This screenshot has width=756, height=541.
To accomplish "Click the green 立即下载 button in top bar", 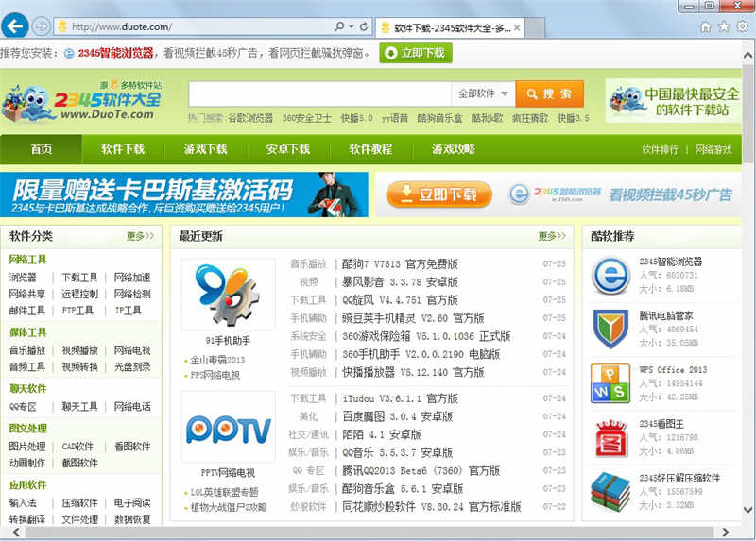I will pos(416,53).
